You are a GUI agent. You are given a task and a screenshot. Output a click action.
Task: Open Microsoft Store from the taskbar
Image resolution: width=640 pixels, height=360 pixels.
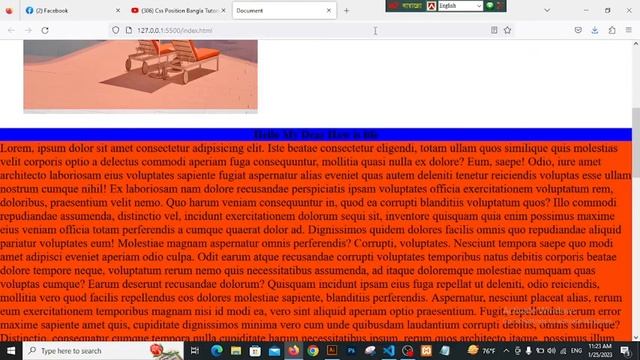255,351
